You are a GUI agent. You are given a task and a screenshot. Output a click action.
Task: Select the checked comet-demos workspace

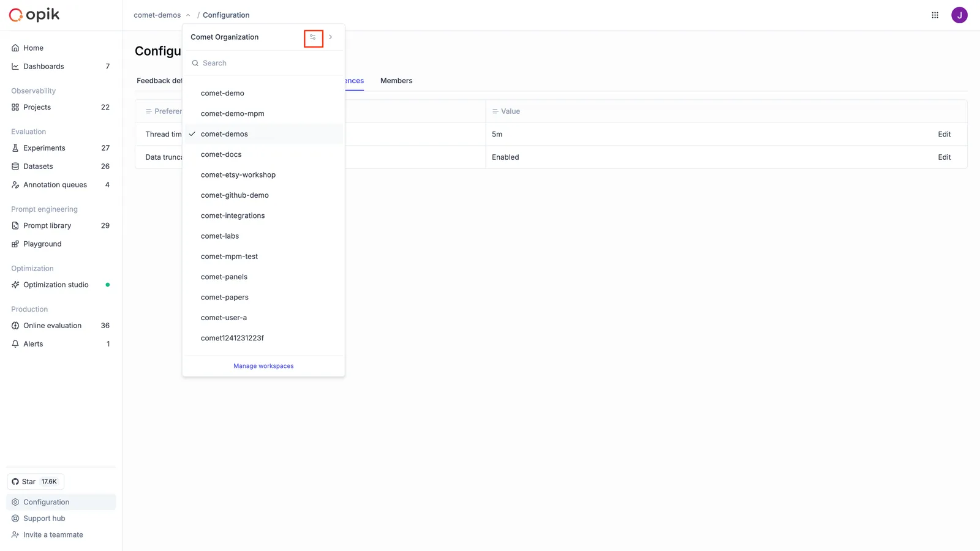pos(263,134)
